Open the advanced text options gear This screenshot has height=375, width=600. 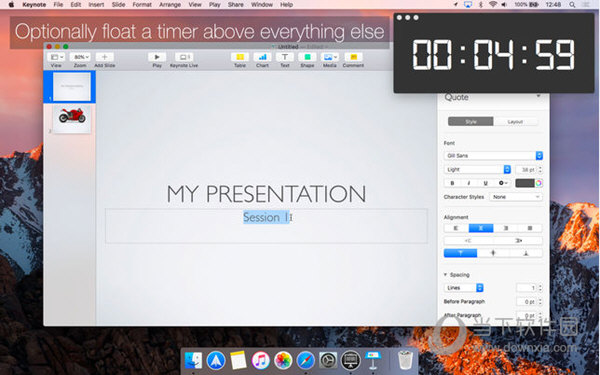[502, 183]
